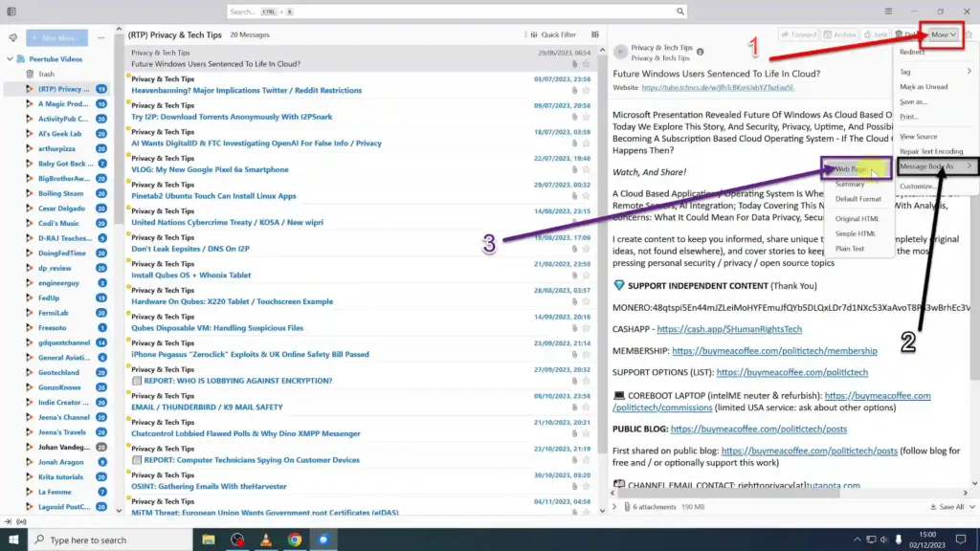Show hidden system tray icons
This screenshot has height=551, width=980.
pos(857,540)
